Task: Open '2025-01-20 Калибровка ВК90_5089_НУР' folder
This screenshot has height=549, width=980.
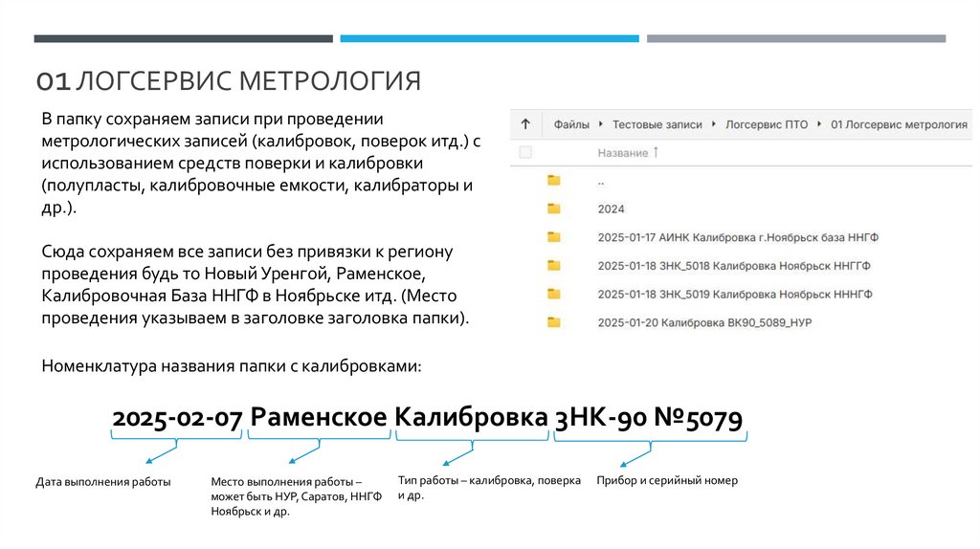Action: 704,323
